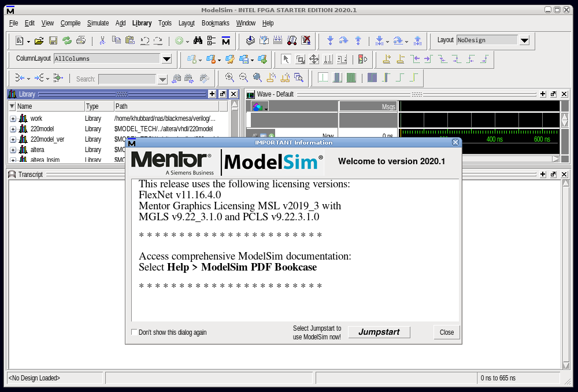Expand the 220model_ver library node
578x392 pixels.
pyautogui.click(x=13, y=139)
